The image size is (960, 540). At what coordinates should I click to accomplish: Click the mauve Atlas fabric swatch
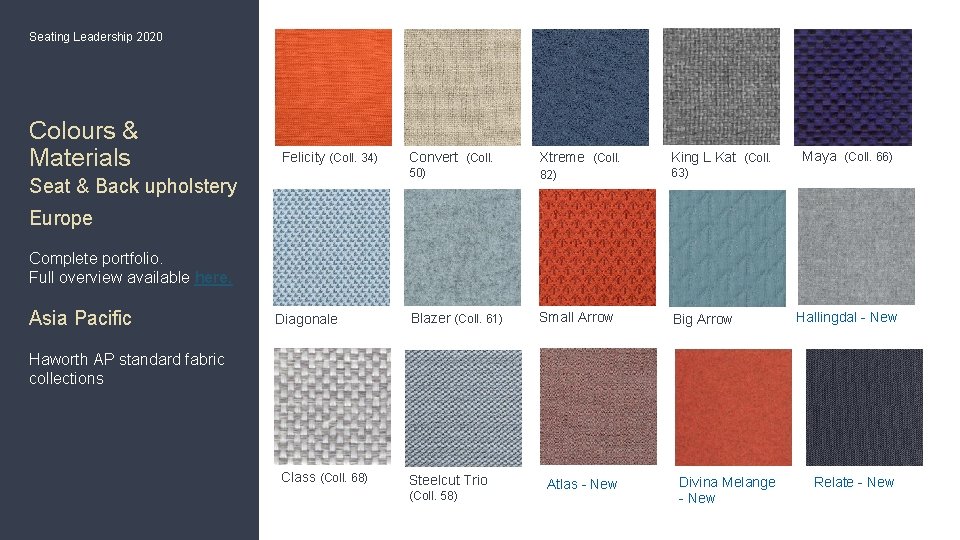598,407
